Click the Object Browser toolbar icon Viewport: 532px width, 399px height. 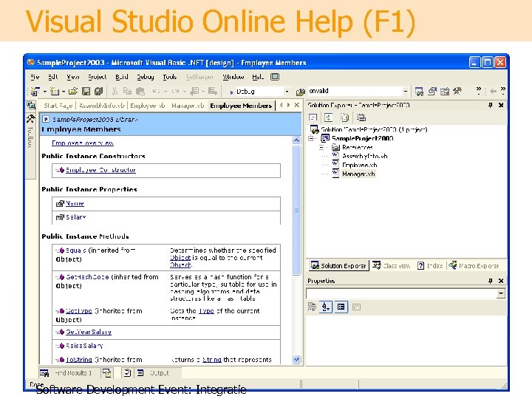pos(445,92)
